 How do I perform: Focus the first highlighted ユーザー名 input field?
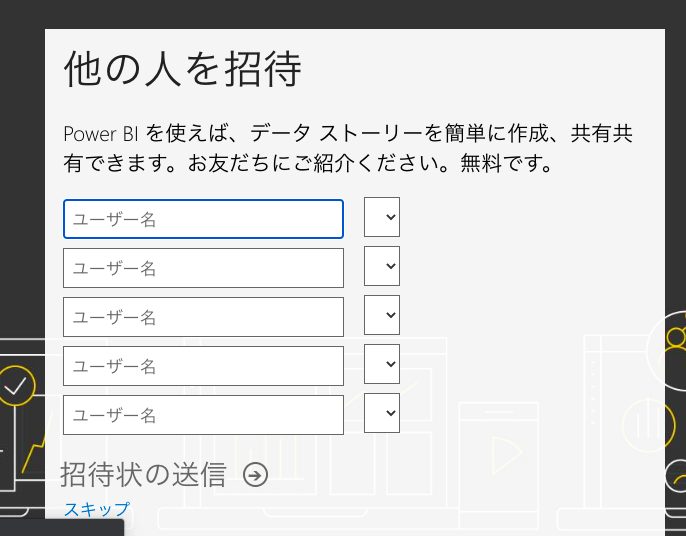[203, 219]
